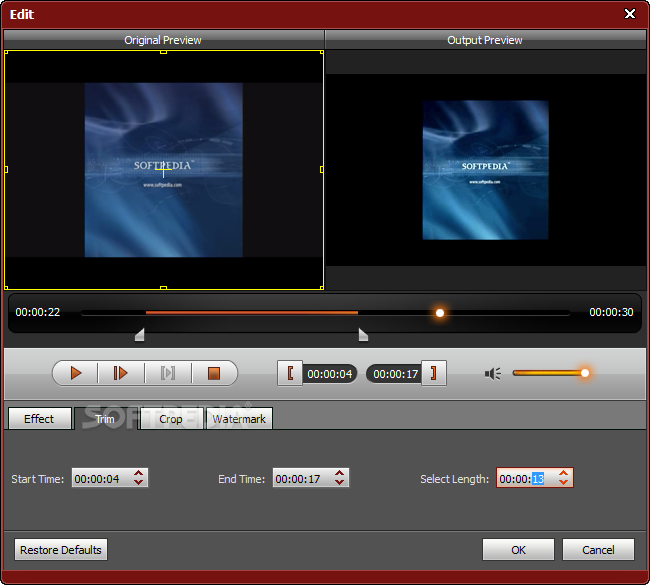Click the total duration 00:00:30 label
Screen dimensions: 650x585
tap(611, 312)
